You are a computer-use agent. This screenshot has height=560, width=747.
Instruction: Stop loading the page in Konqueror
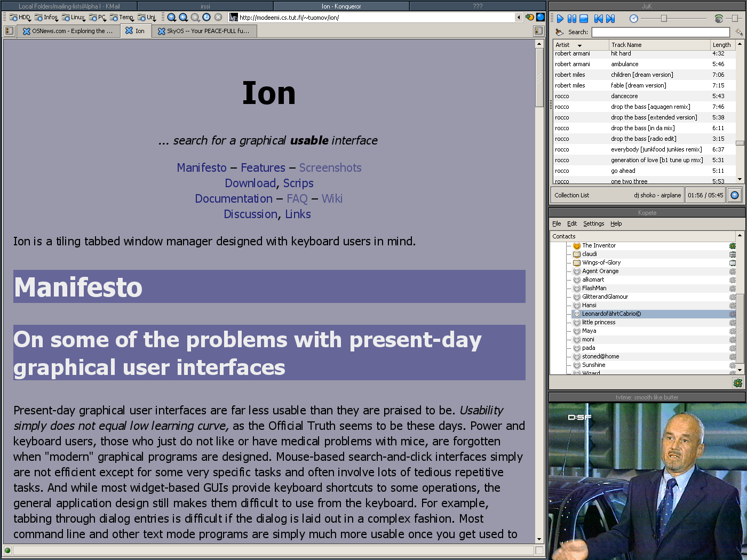point(218,18)
